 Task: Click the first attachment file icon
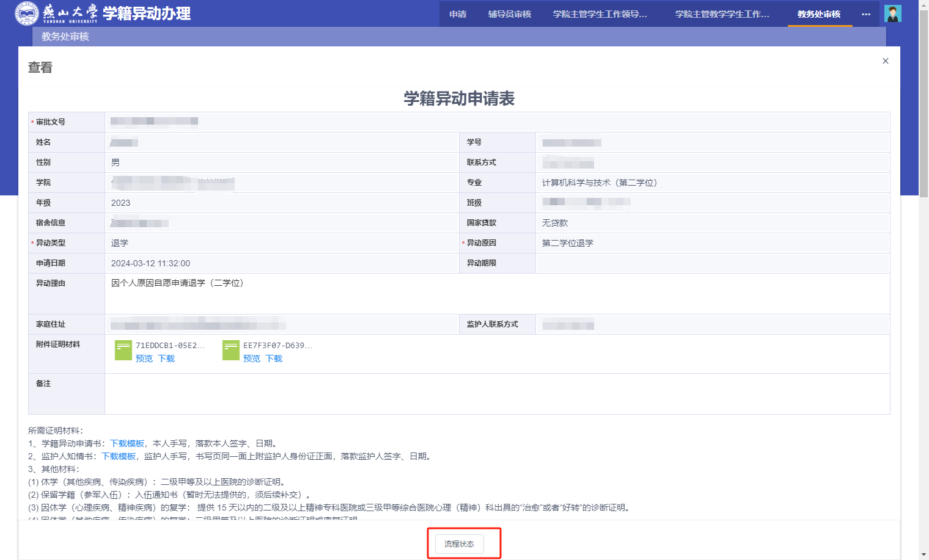click(123, 351)
